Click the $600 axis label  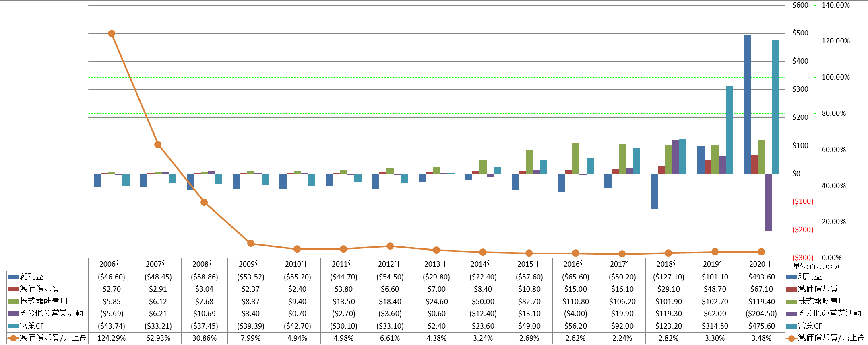click(800, 5)
